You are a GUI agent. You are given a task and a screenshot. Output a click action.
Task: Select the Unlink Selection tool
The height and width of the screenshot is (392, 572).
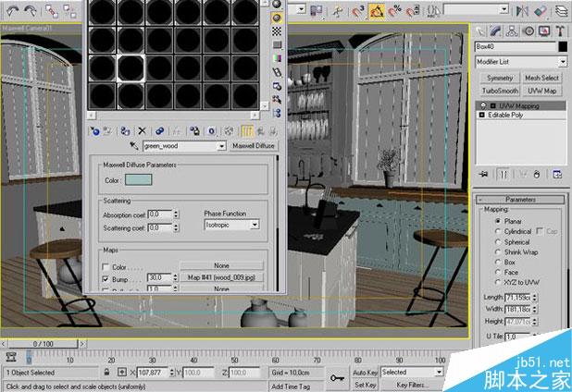(x=69, y=11)
